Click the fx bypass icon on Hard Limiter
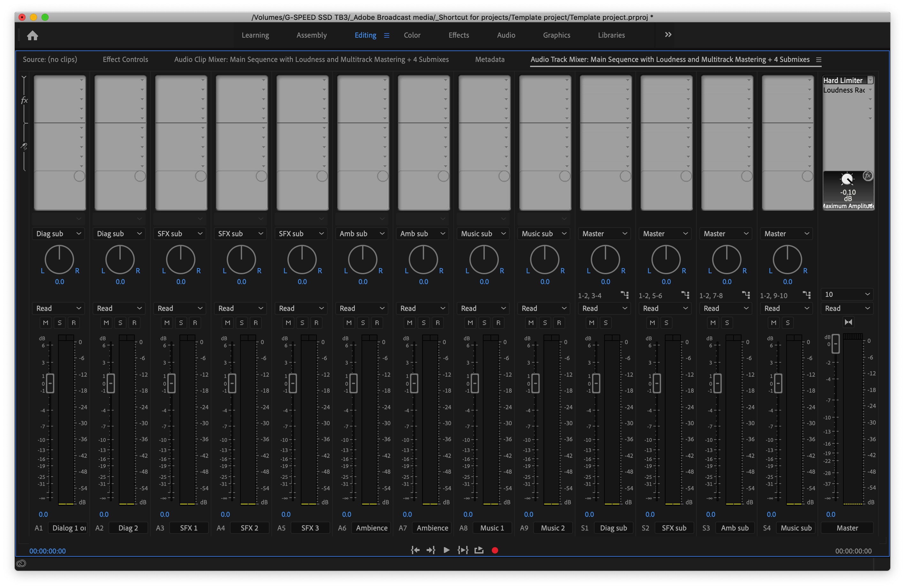Screen dimensions: 905x588 [x=867, y=176]
